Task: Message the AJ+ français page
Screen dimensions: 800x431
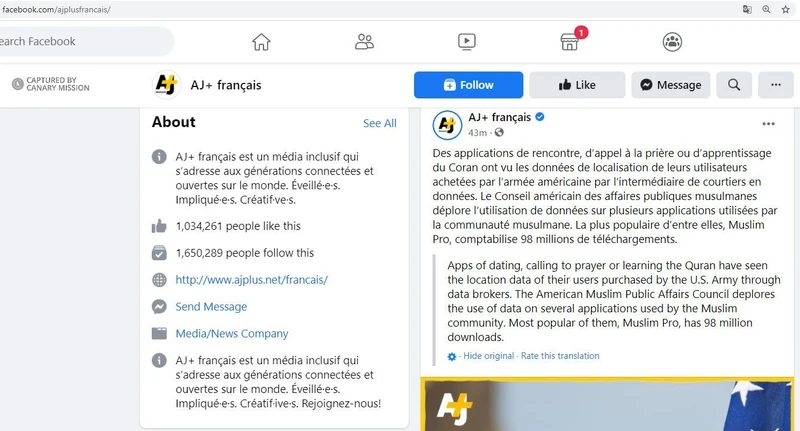Action: [x=670, y=85]
